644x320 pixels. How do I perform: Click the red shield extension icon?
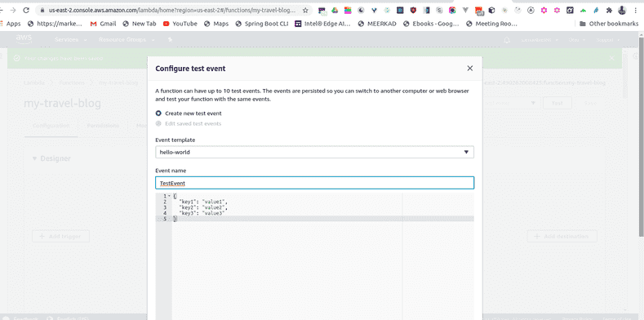(x=413, y=11)
